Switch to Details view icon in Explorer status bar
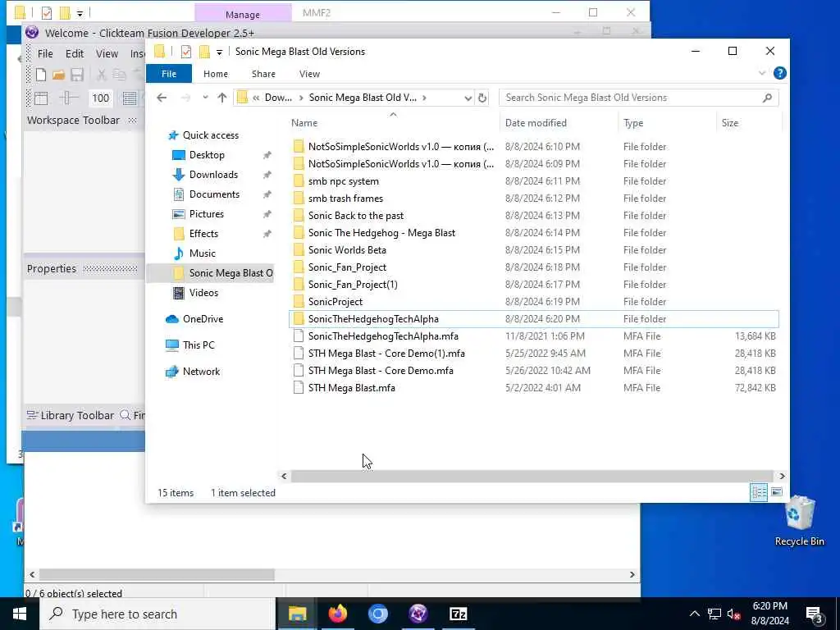Viewport: 840px width, 630px height. click(x=759, y=492)
